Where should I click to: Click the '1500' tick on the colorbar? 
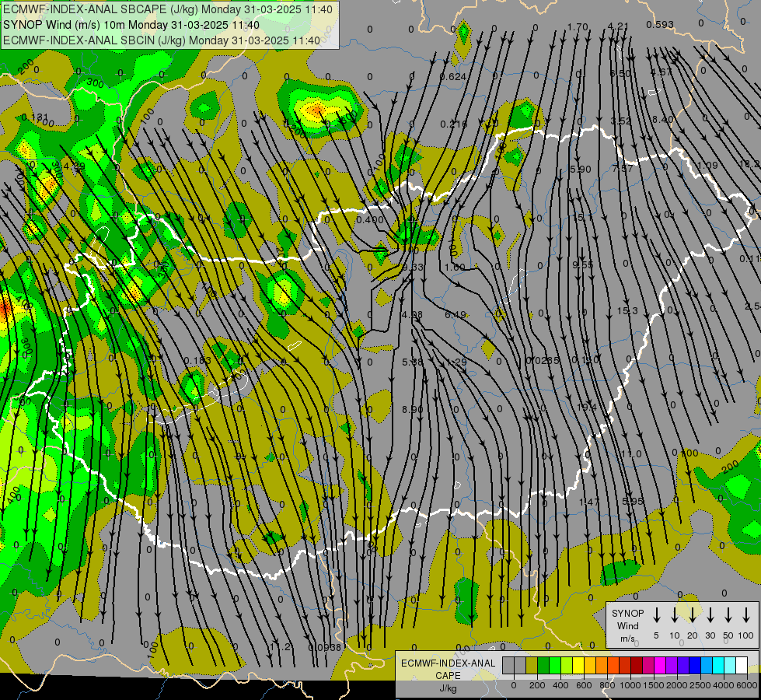(653, 685)
